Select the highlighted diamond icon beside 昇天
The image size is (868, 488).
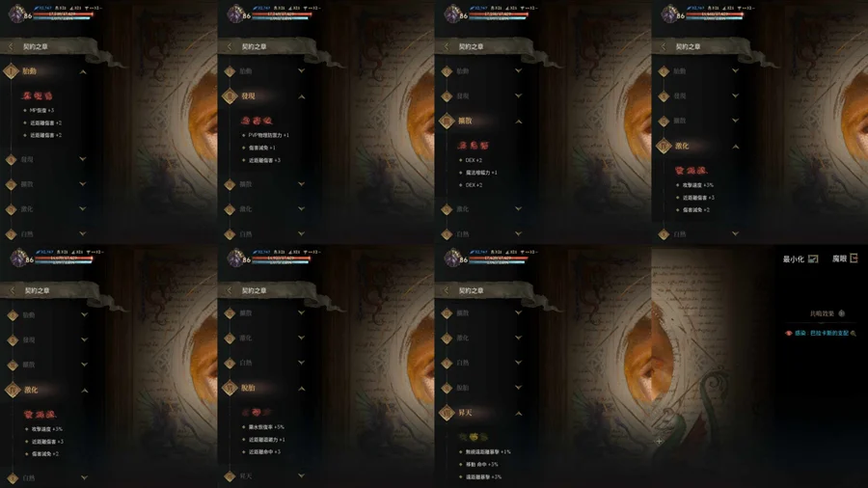tap(447, 413)
